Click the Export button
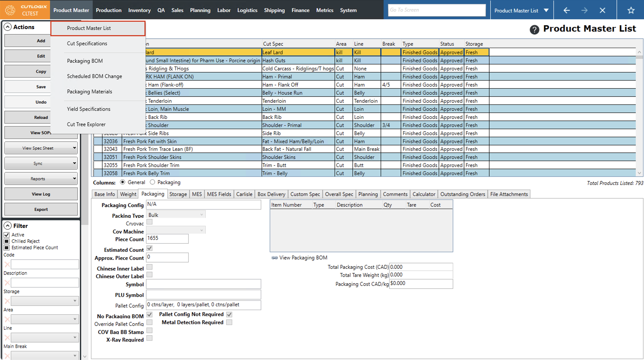 pos(41,209)
